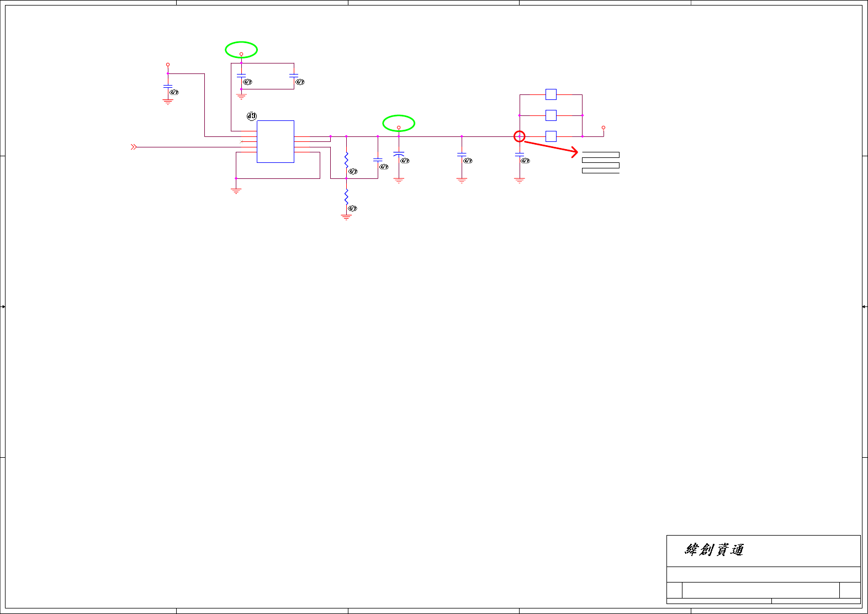Image resolution: width=868 pixels, height=614 pixels.
Task: Select the top empty label box near arrow
Action: click(x=601, y=155)
